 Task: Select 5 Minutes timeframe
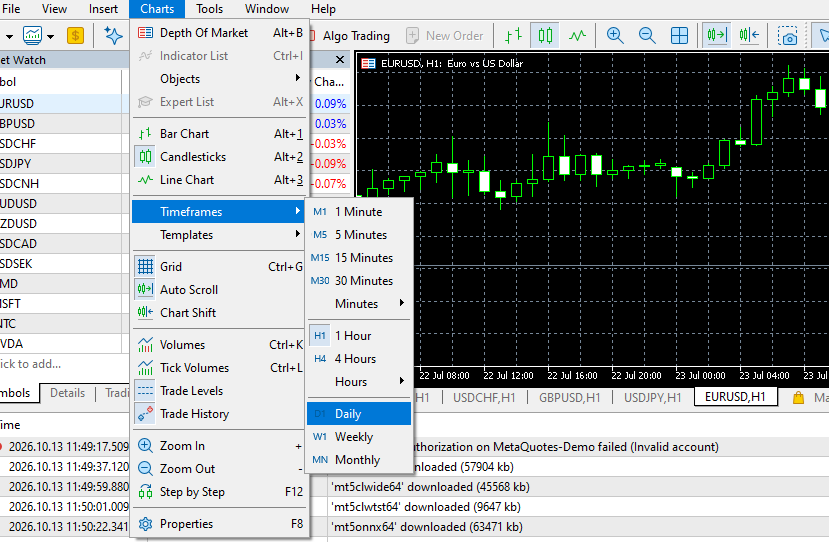(x=359, y=235)
